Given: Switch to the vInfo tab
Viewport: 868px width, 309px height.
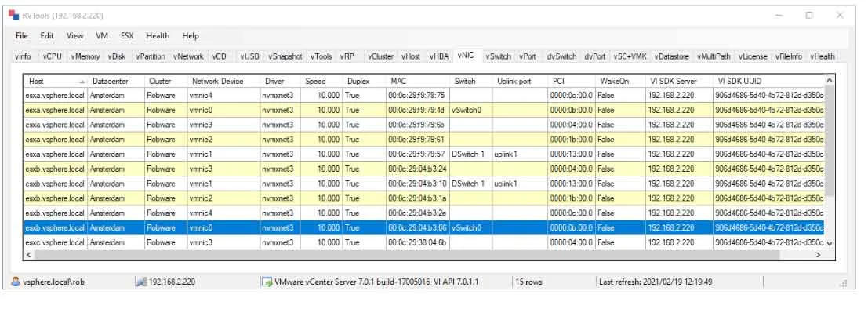Looking at the screenshot, I should (x=24, y=56).
